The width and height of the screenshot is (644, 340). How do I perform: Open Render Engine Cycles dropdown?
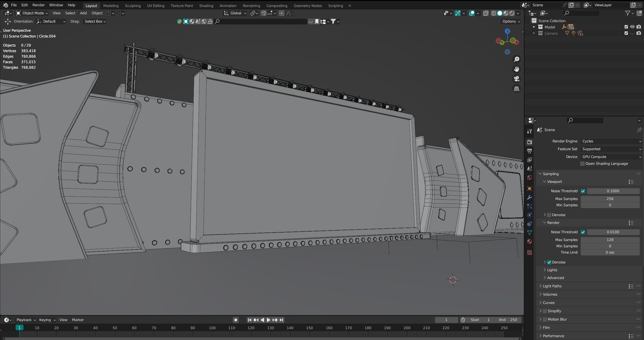(611, 141)
